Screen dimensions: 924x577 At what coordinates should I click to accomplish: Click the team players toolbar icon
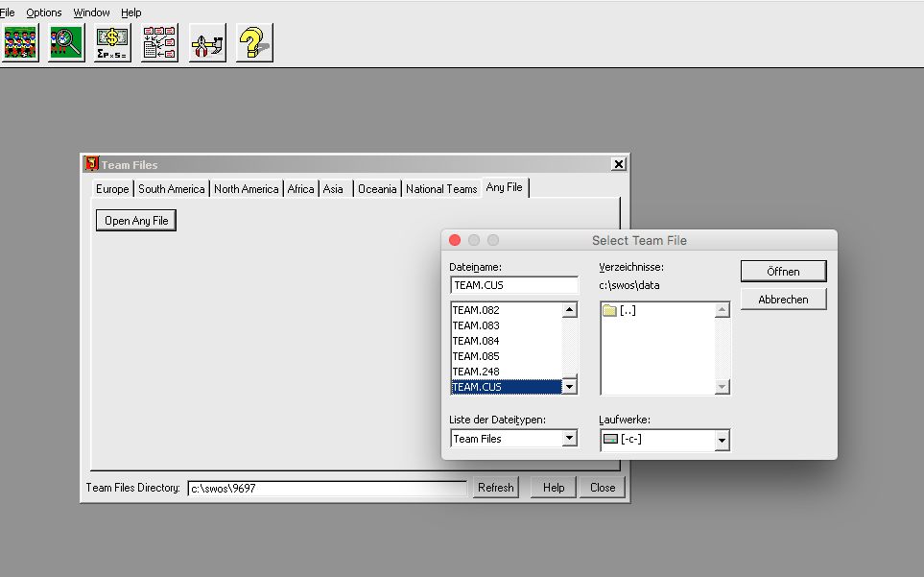click(20, 43)
